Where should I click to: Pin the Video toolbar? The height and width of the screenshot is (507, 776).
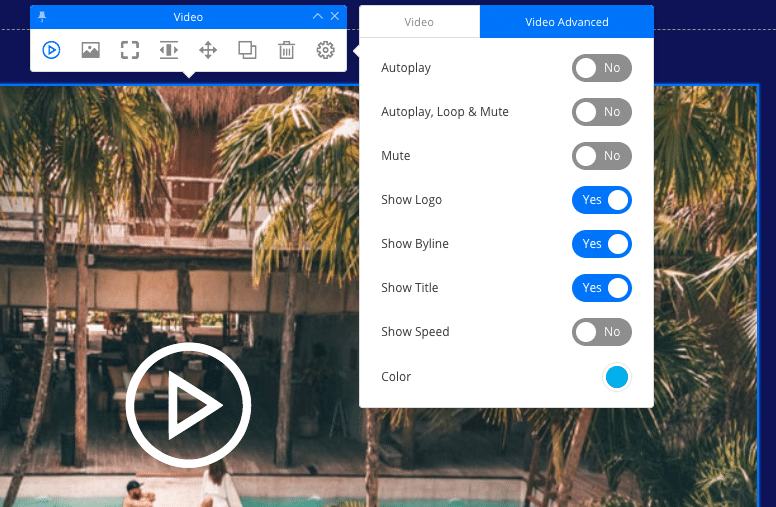[42, 16]
